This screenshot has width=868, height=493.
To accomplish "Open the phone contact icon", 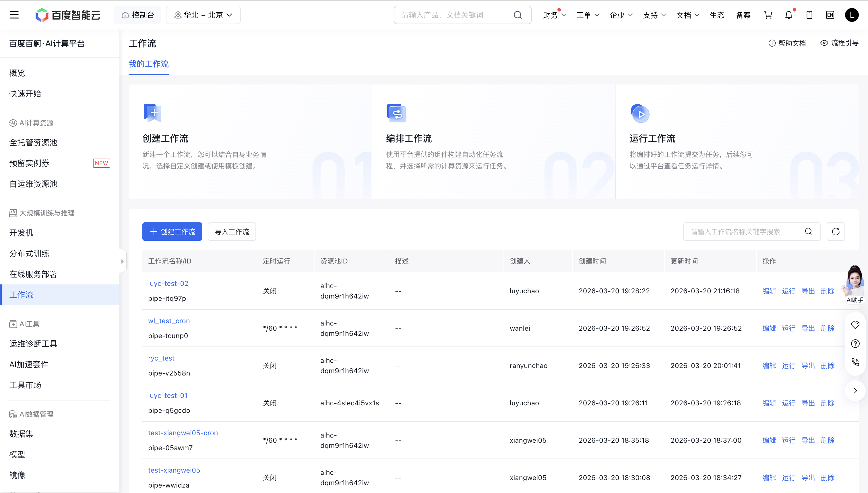I will [x=855, y=362].
